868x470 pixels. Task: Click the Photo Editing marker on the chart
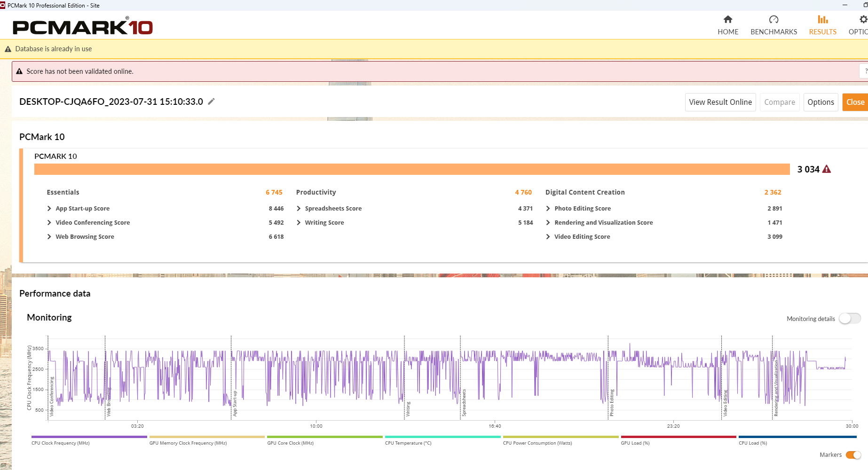(611, 403)
